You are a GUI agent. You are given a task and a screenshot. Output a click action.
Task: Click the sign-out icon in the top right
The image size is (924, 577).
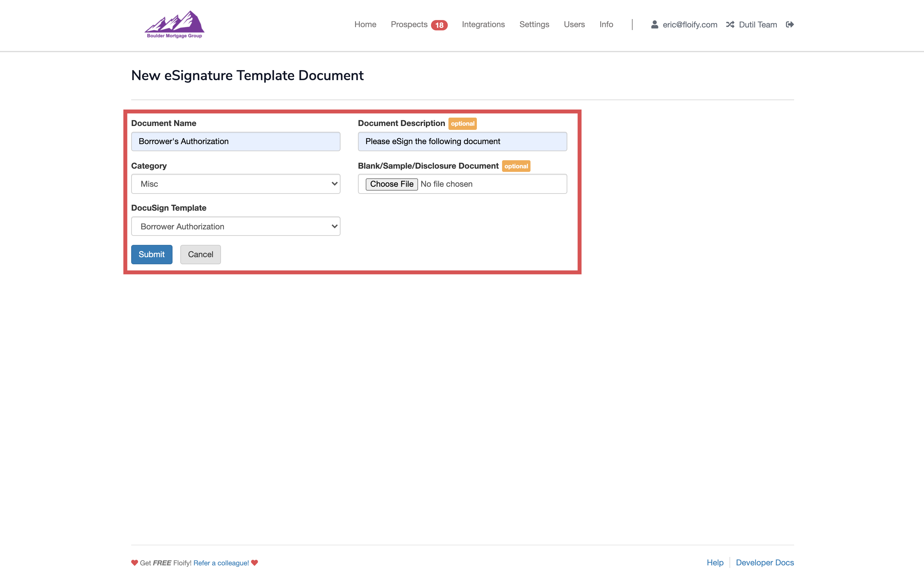pos(790,25)
